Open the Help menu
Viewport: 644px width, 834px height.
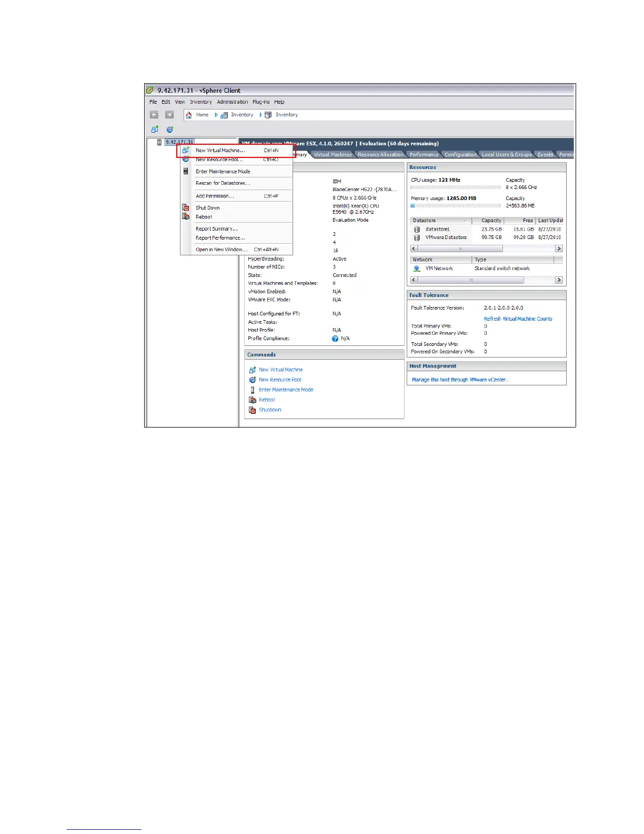pos(279,102)
